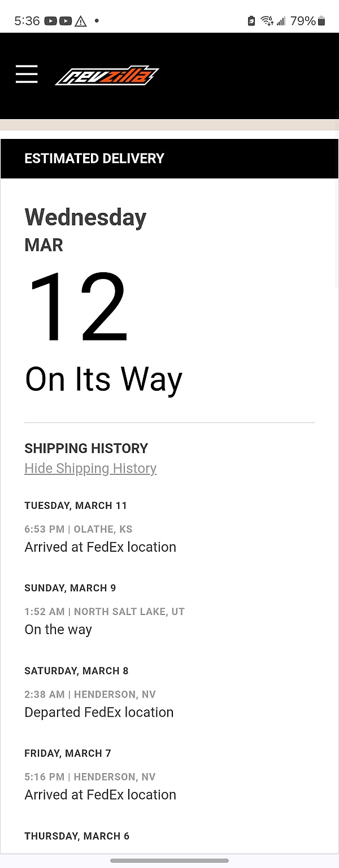This screenshot has height=868, width=339.
Task: Tap the large delivery date number 12
Action: [78, 306]
